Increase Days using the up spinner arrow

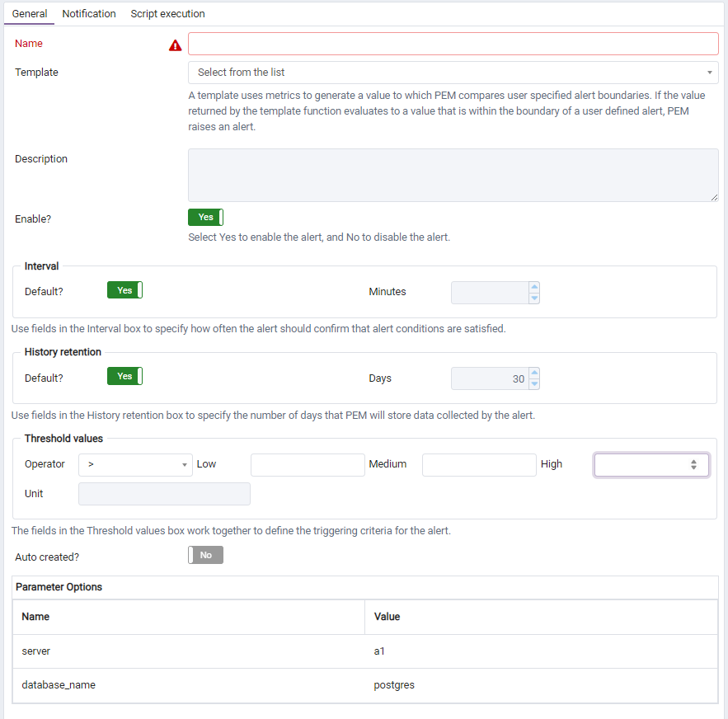[534, 373]
